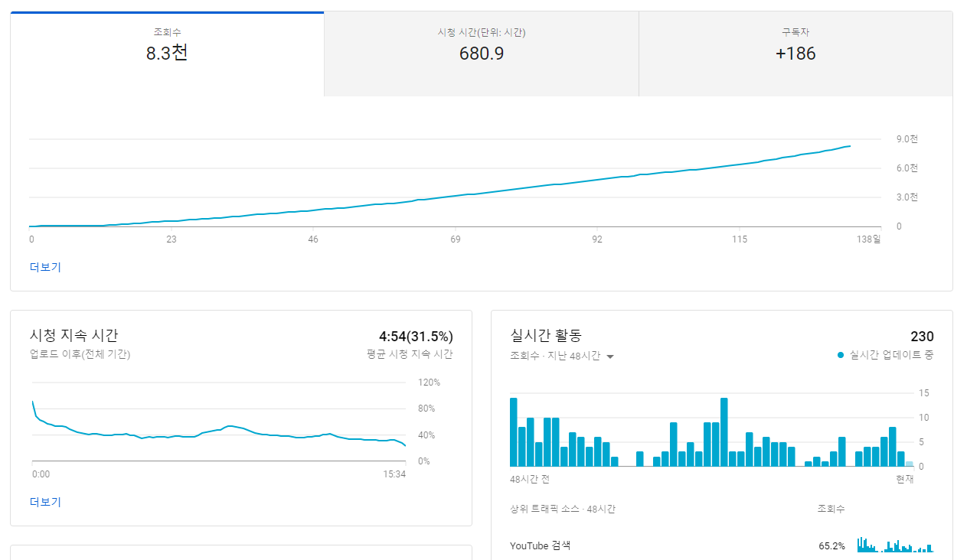Click the 평균 시청 지속 시간 label
The image size is (967, 560).
pyautogui.click(x=410, y=354)
